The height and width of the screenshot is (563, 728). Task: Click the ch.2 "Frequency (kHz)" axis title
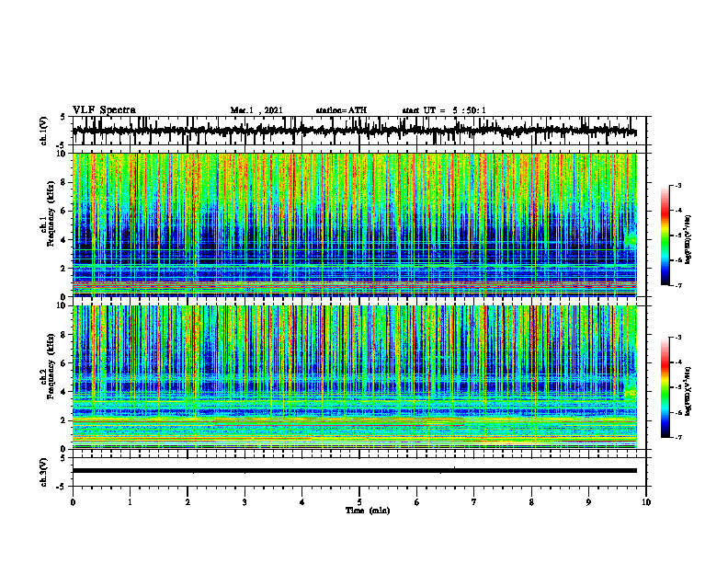[51, 366]
